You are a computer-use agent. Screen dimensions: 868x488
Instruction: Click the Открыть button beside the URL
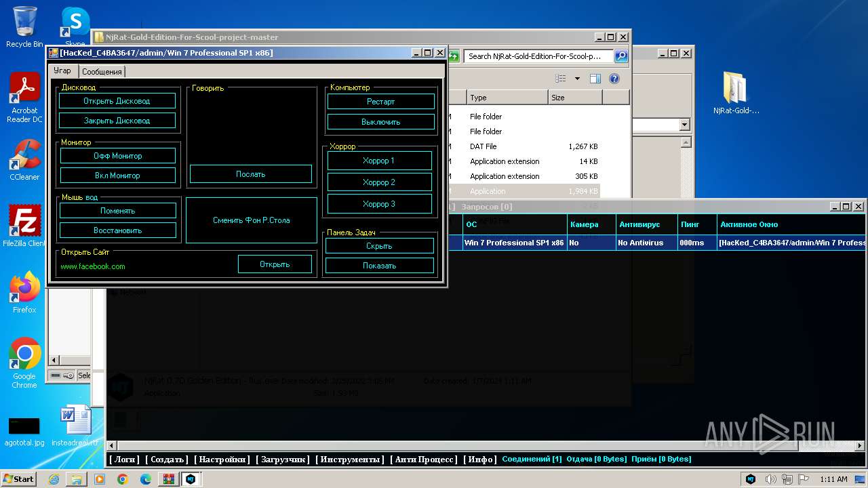point(275,264)
